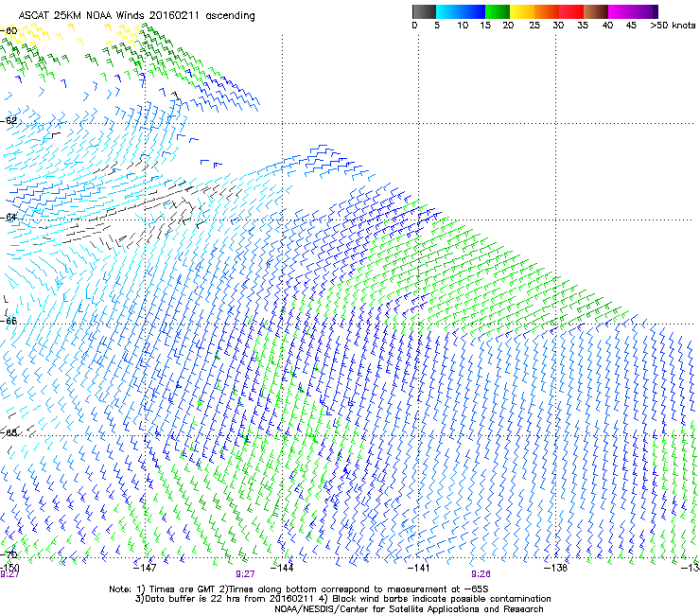Click the purple '9:27' time below -150
Image resolution: width=700 pixels, height=615 pixels.
coord(9,574)
